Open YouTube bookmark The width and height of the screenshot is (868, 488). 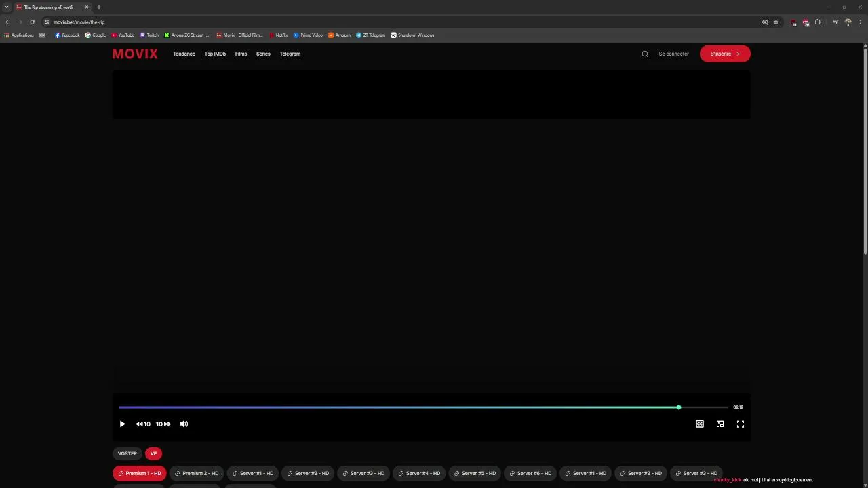pos(123,35)
